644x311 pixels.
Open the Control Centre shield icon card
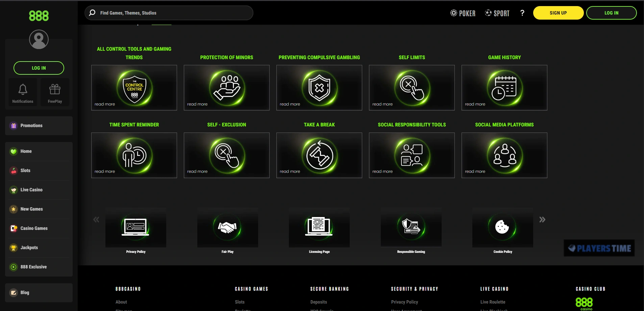[x=134, y=88]
